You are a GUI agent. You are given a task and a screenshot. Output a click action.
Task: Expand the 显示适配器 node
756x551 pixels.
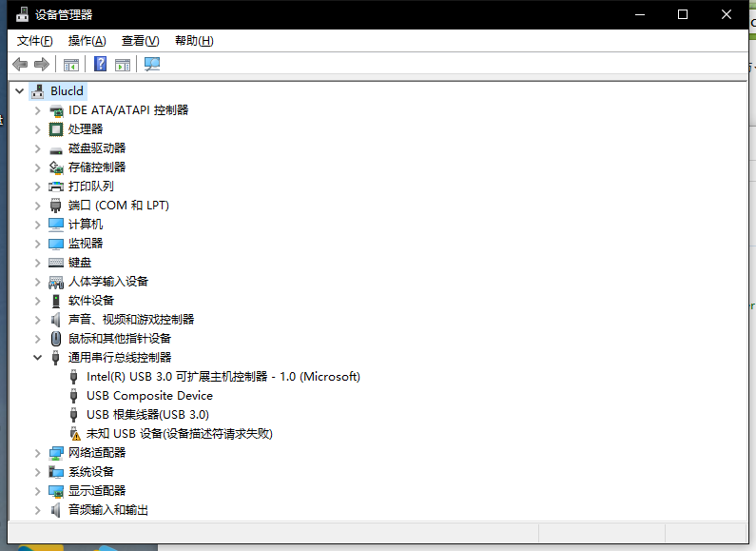[38, 491]
